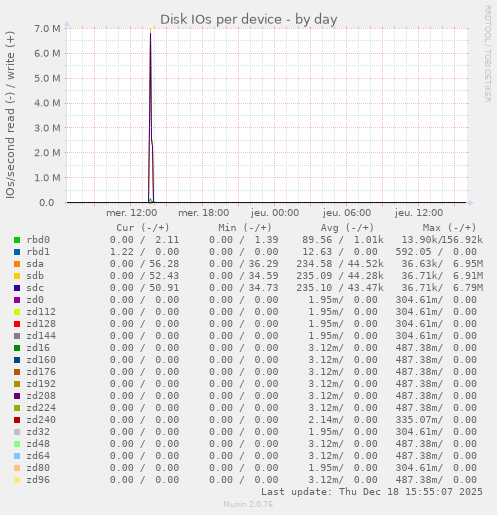Click the light blue zd64 legend swatch
The image size is (497, 515).
17,456
